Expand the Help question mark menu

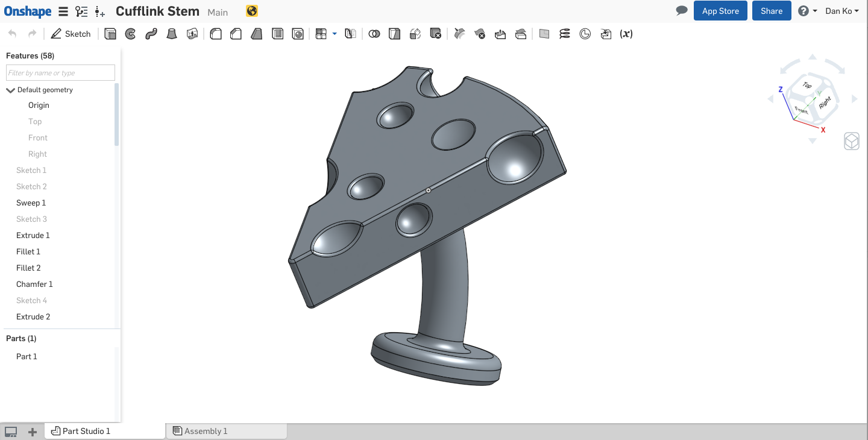[x=807, y=11]
